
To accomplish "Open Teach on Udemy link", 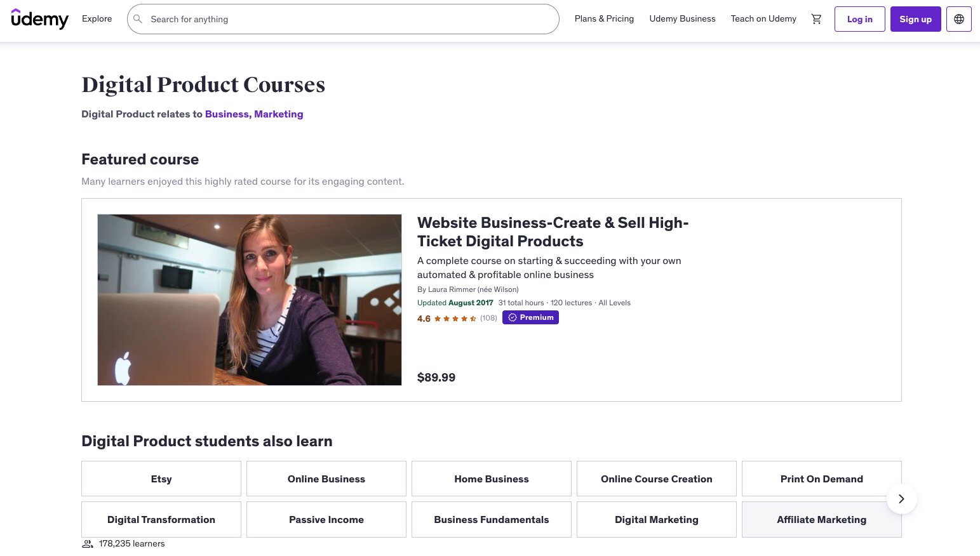I will point(763,19).
